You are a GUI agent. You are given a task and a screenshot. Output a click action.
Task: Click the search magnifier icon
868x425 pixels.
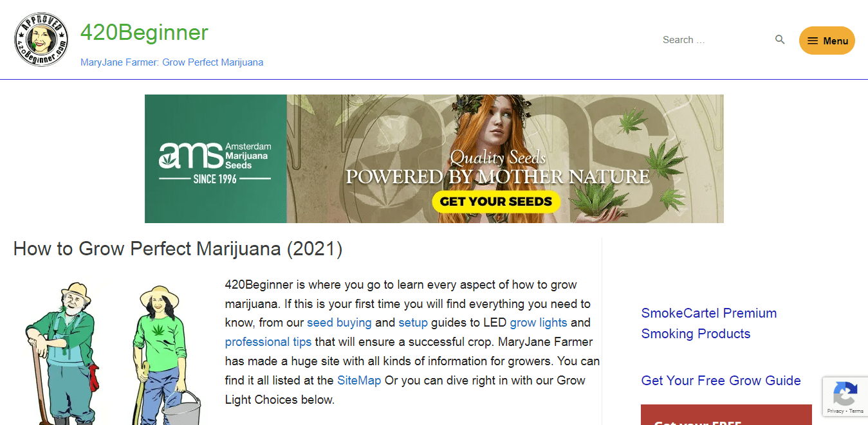pyautogui.click(x=780, y=40)
